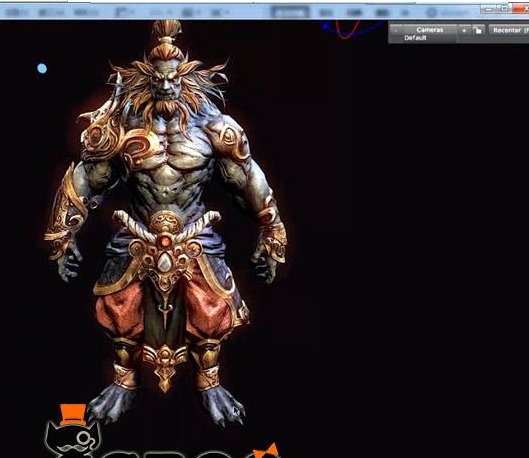This screenshot has height=458, width=529.
Task: Minimize the application window
Action: point(489,9)
